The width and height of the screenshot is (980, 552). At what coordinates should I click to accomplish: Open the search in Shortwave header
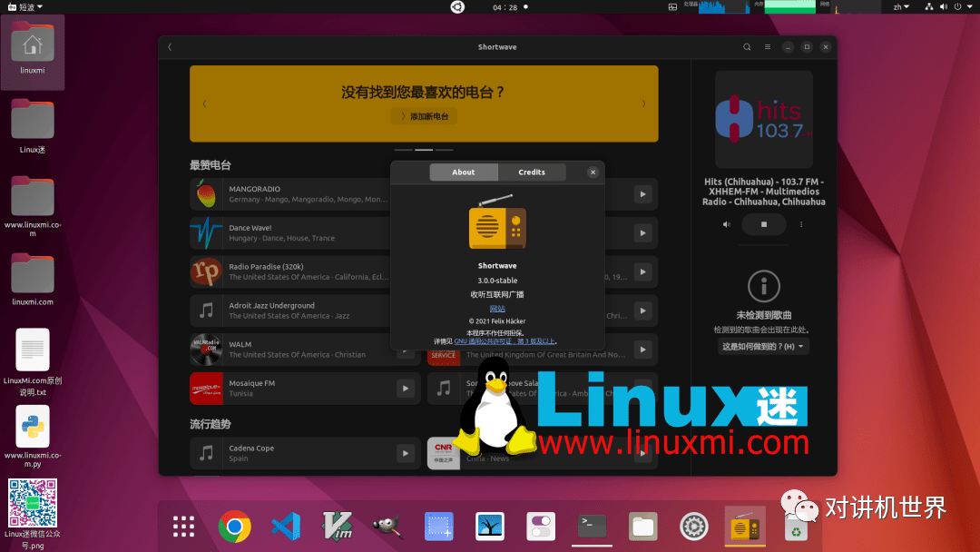746,47
